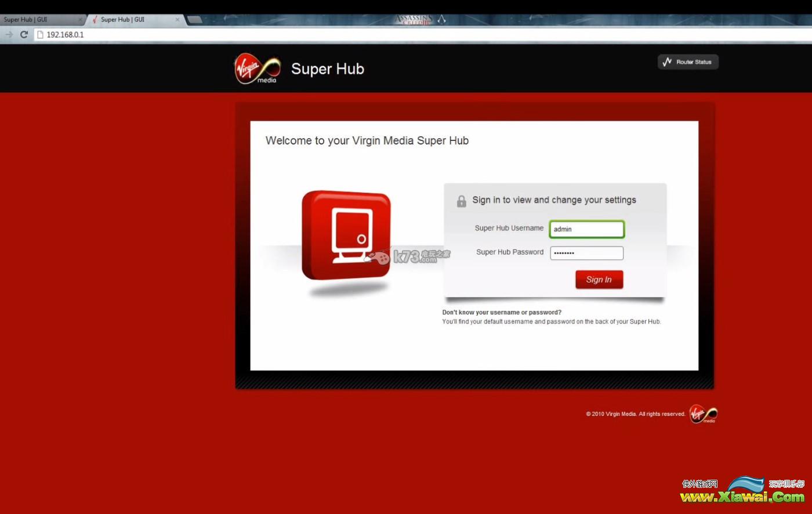The width and height of the screenshot is (812, 514).
Task: Click the address bar showing 192.168.0.1
Action: pos(422,35)
